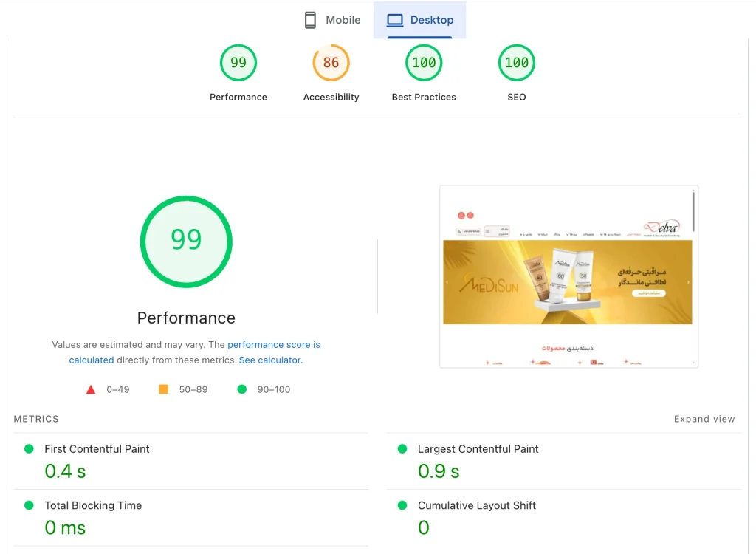Click the Delva website screenshot thumbnail
This screenshot has width=756, height=554.
tap(569, 276)
